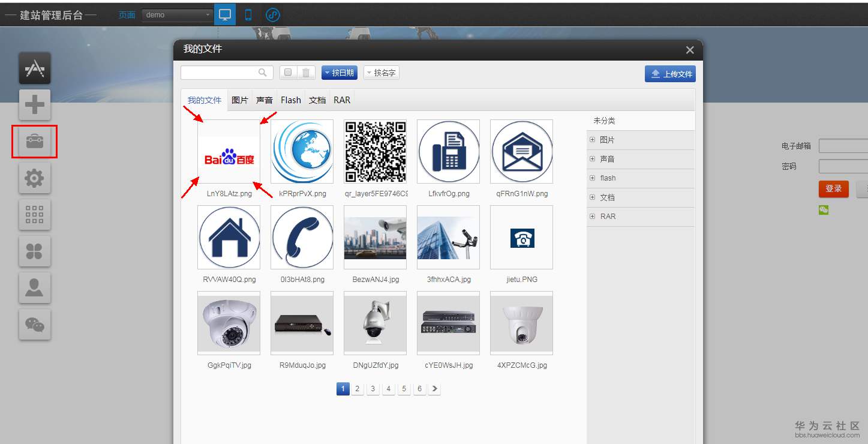868x444 pixels.
Task: Expand the 文档 category tree node
Action: [x=593, y=197]
